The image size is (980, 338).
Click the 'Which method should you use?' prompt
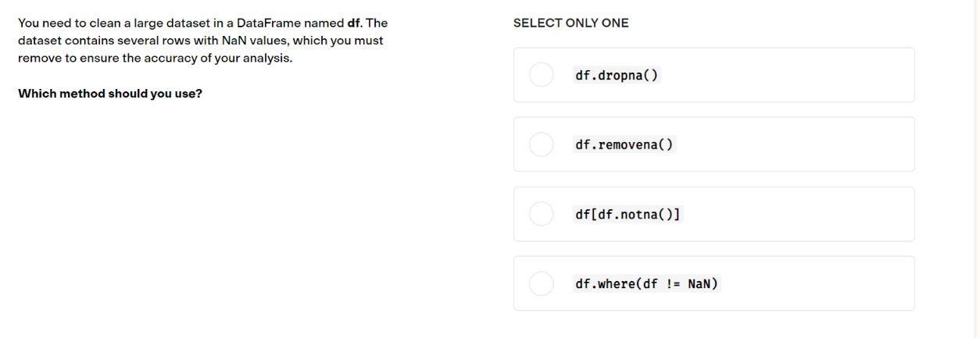tap(110, 94)
